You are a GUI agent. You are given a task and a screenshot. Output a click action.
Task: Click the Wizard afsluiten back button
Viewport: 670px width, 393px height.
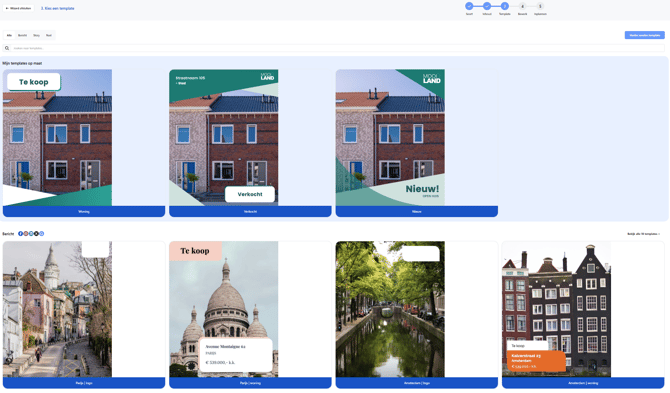pyautogui.click(x=18, y=8)
